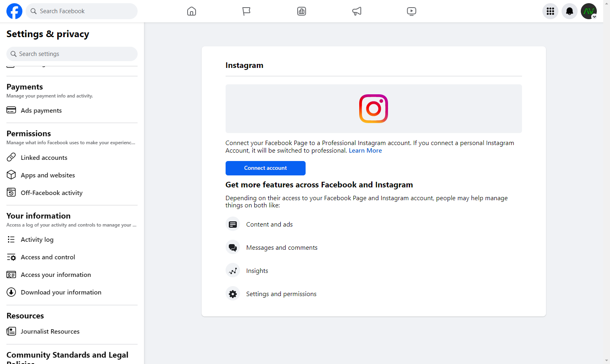Click the Your information section heading
The width and height of the screenshot is (610, 364).
point(38,216)
